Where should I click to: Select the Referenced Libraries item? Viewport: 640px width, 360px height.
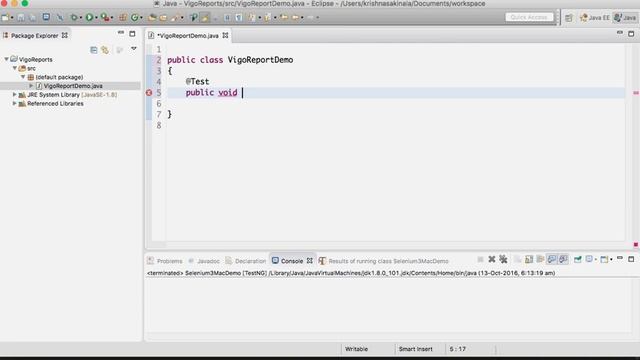pyautogui.click(x=55, y=104)
